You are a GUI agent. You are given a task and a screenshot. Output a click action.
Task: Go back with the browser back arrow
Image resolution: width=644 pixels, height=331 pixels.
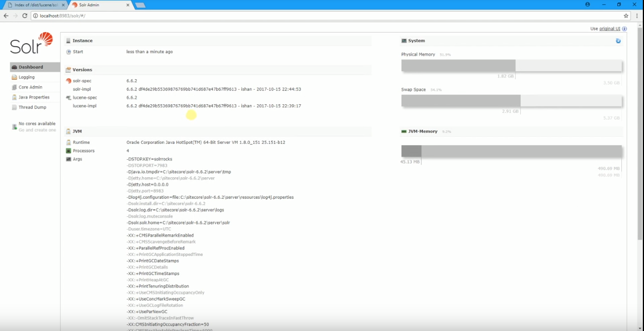pos(5,16)
